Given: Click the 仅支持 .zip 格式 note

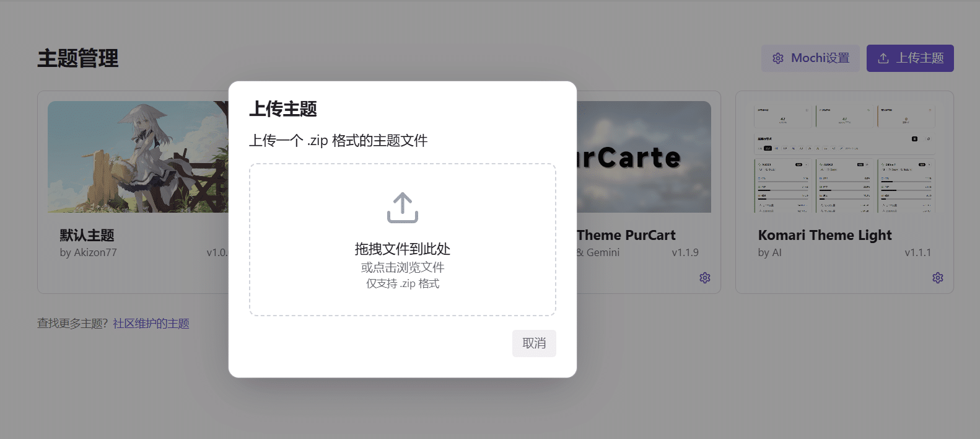Looking at the screenshot, I should 403,283.
